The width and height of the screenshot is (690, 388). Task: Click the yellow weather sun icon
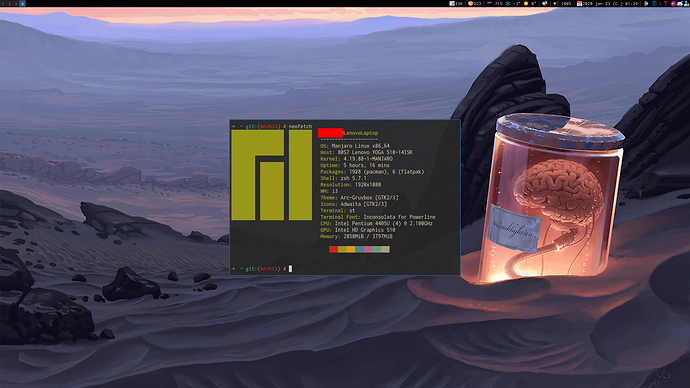[525, 3]
